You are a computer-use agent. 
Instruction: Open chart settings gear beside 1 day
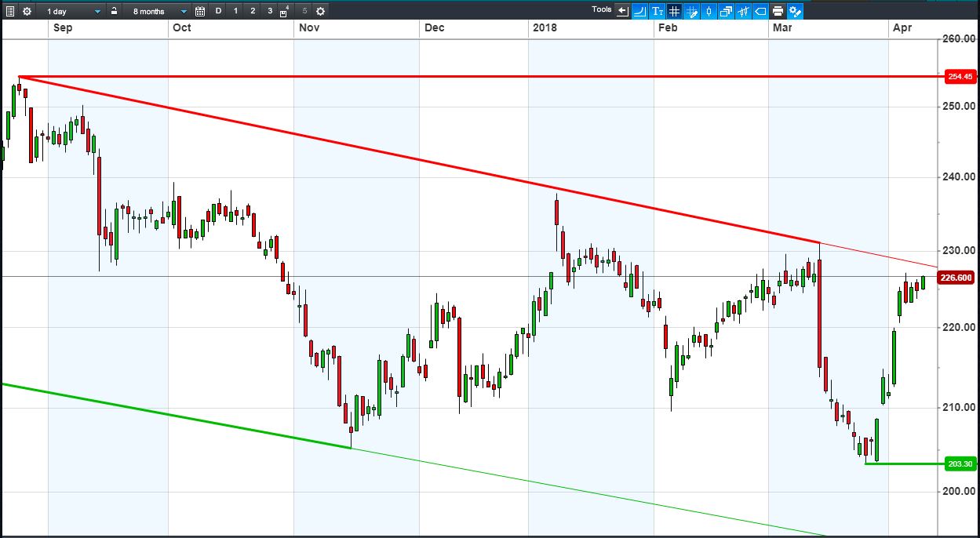click(27, 11)
